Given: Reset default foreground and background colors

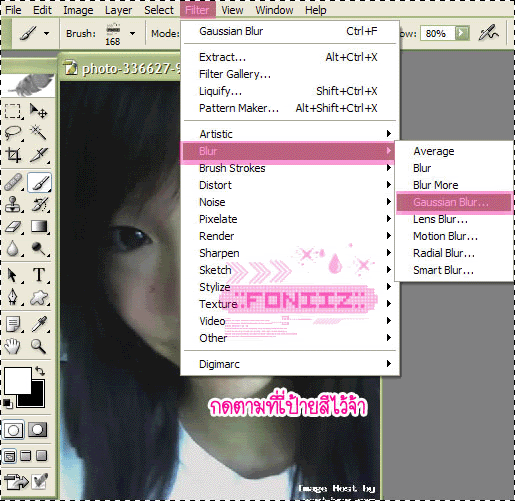Looking at the screenshot, I should pyautogui.click(x=7, y=404).
